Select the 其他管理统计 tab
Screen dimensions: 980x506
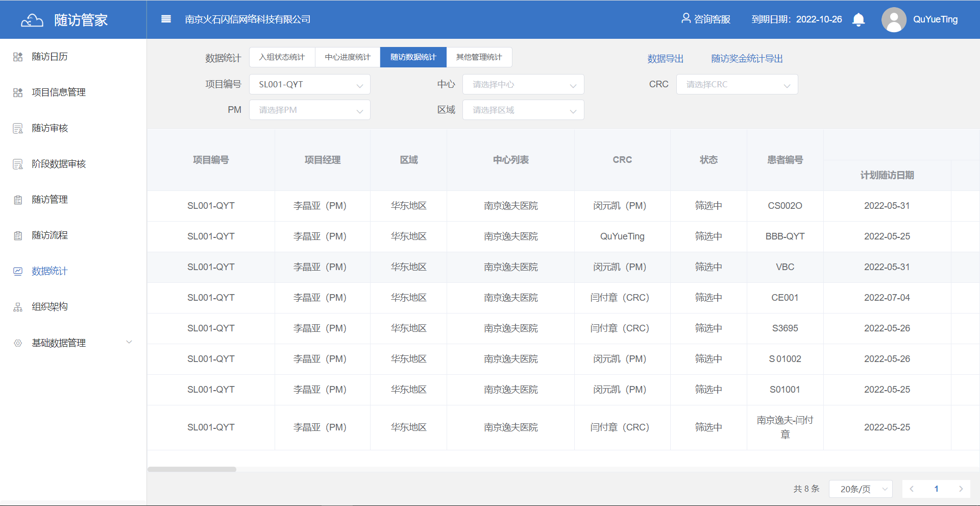479,57
